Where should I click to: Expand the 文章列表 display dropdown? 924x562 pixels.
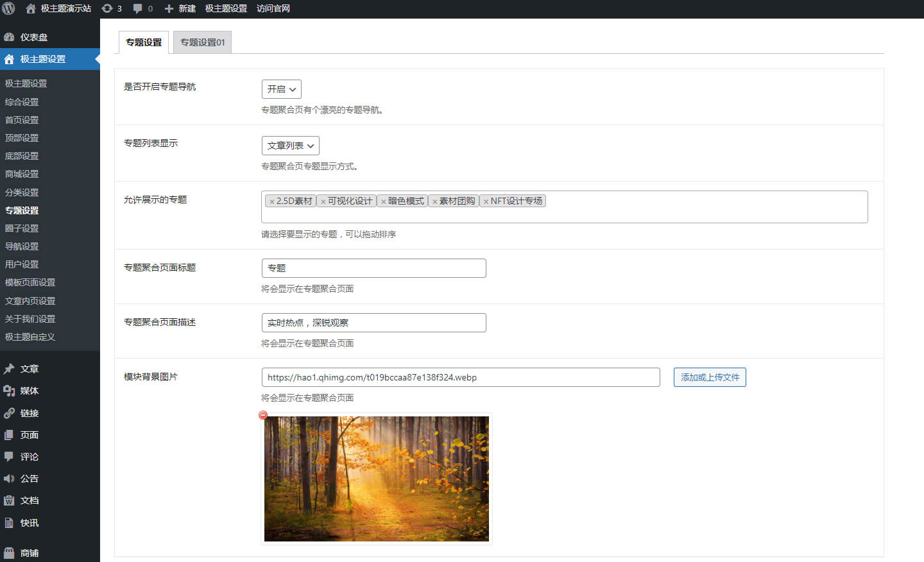[290, 146]
